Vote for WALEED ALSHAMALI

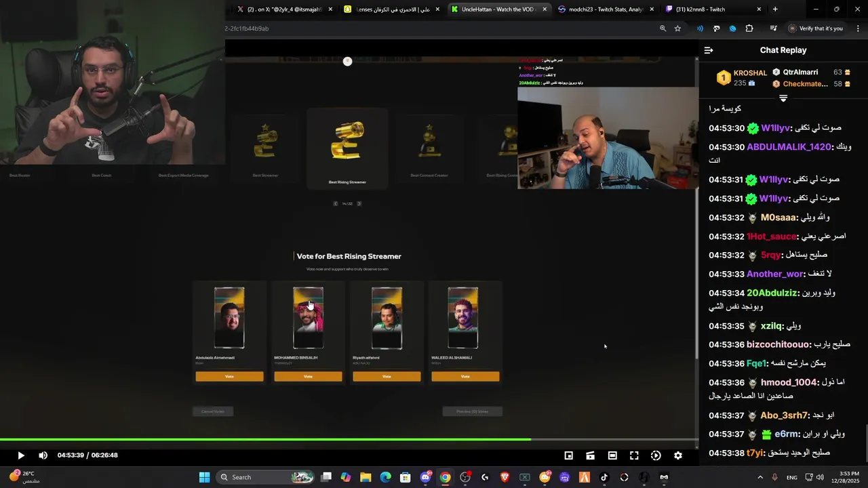(x=465, y=376)
